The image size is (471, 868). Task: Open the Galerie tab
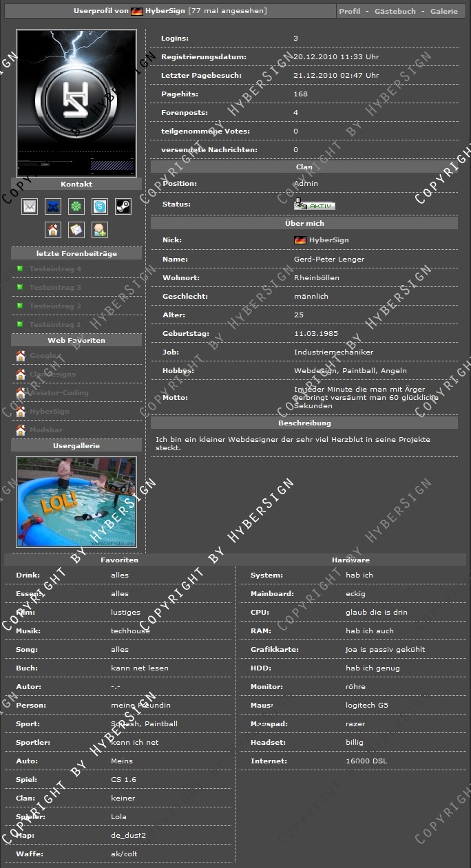click(x=443, y=12)
